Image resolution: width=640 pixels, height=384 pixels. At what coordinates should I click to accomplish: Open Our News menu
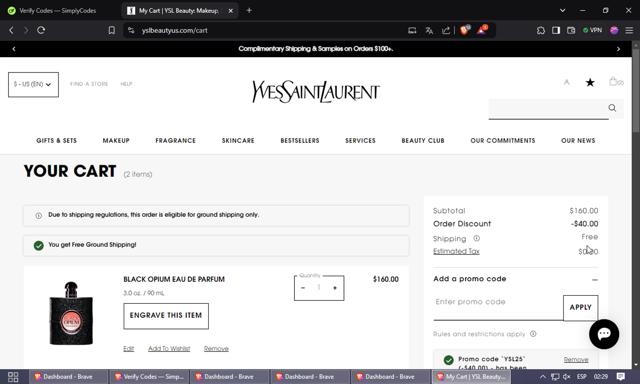578,140
